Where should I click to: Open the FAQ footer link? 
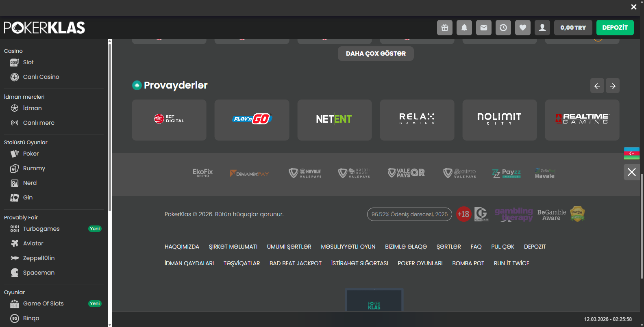[x=476, y=247]
